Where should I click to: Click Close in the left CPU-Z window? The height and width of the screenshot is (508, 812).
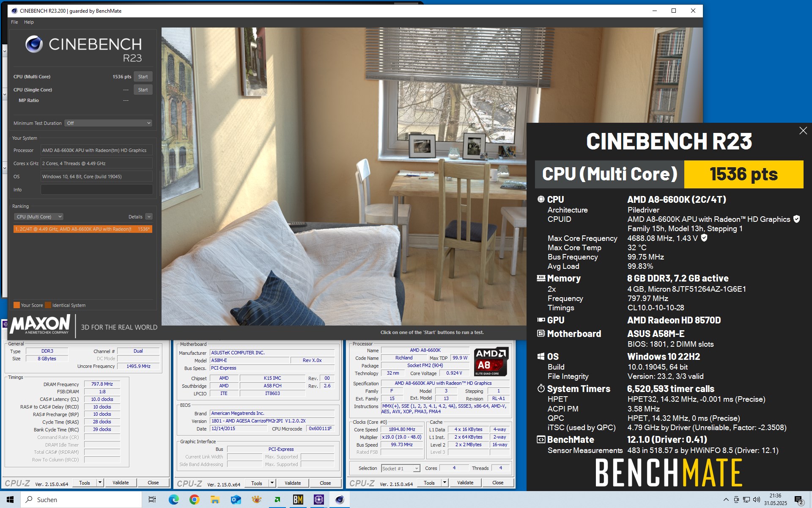click(x=153, y=483)
